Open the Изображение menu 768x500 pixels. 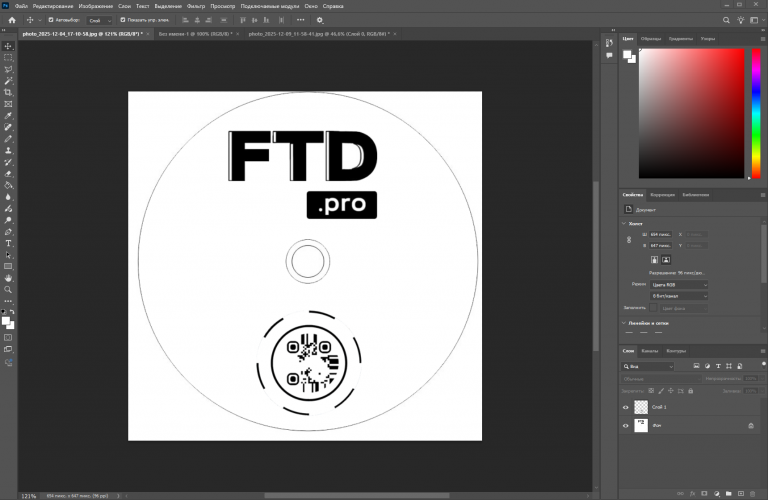pyautogui.click(x=96, y=6)
